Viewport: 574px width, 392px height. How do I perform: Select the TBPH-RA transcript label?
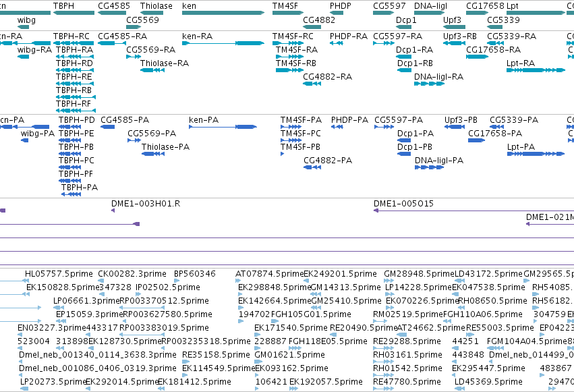pyautogui.click(x=75, y=50)
